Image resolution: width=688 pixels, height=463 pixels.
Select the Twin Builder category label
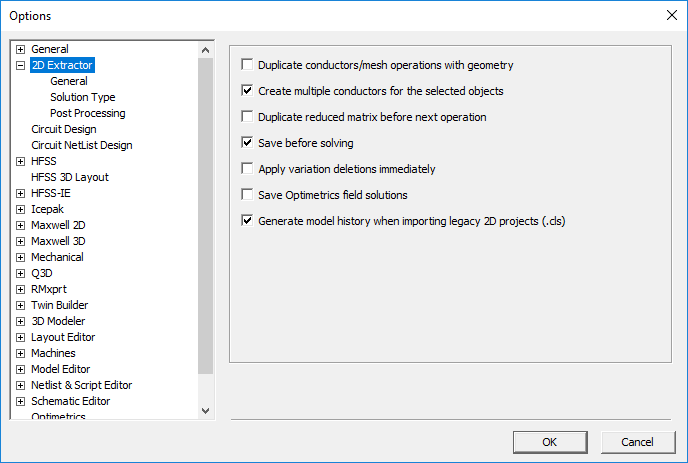point(59,305)
